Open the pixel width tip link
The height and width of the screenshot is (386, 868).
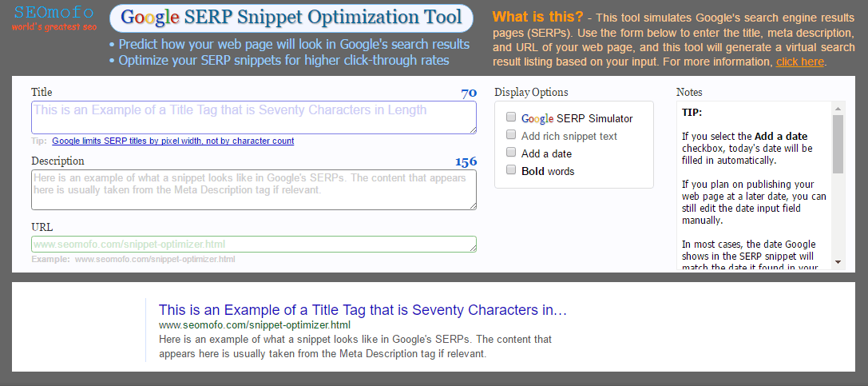coord(172,141)
